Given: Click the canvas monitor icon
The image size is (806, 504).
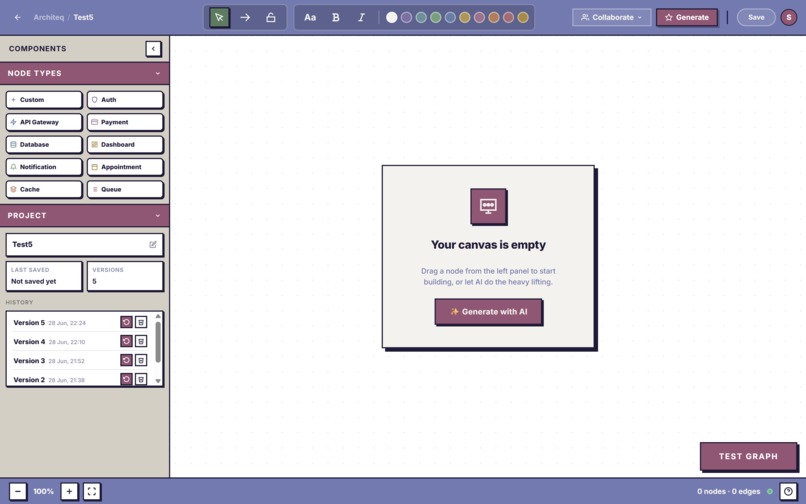Looking at the screenshot, I should click(488, 206).
